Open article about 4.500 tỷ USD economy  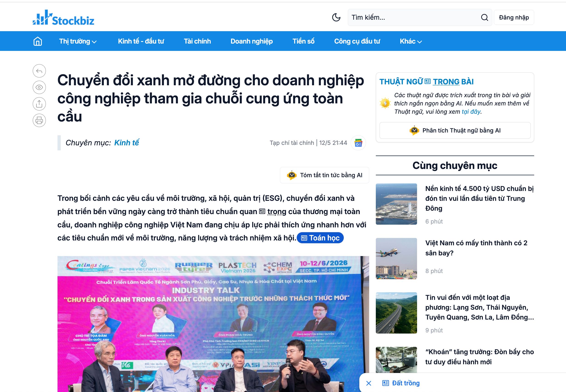[x=479, y=199]
